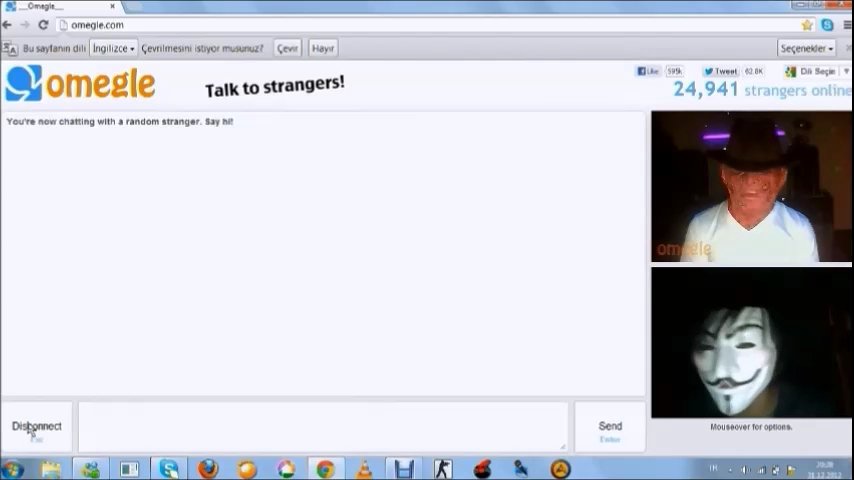Launch Firefox from the taskbar
The width and height of the screenshot is (854, 480).
208,469
